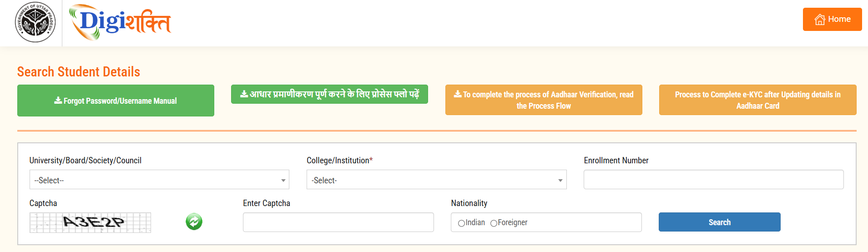Screen dimensions: 868x252
Task: Open the University/Board/Society/Council dropdown
Action: click(x=159, y=180)
